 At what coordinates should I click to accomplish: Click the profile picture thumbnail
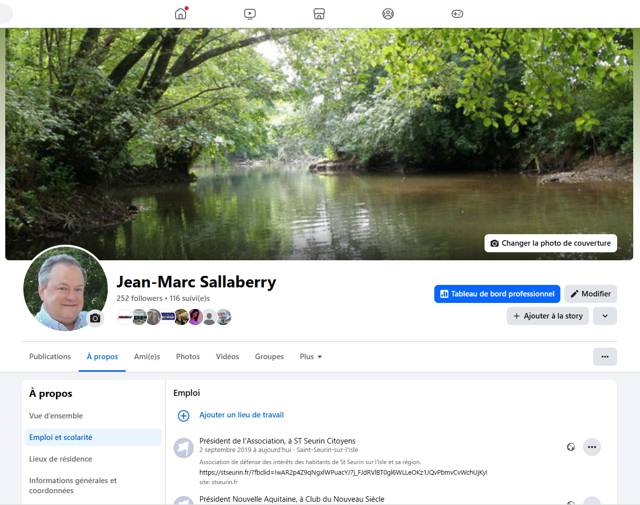pos(66,288)
